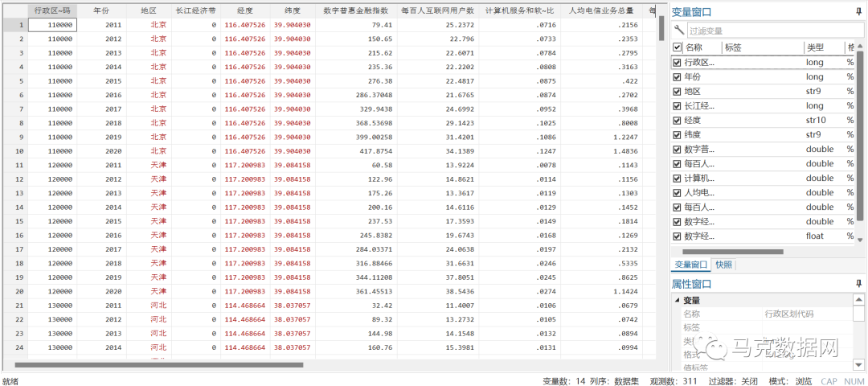
Task: Uncheck the 纬度 variable checkbox
Action: (x=677, y=134)
